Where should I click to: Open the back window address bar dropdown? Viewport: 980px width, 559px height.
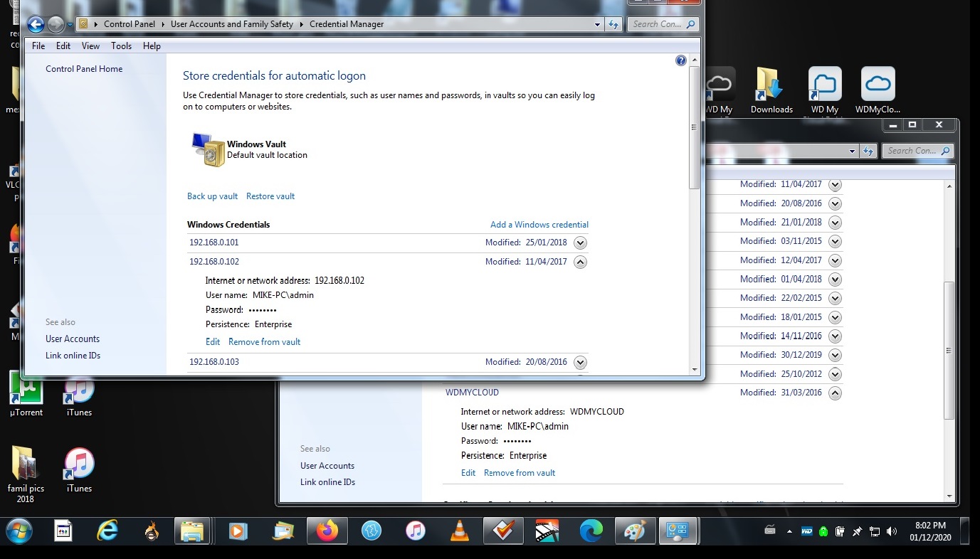pos(853,151)
